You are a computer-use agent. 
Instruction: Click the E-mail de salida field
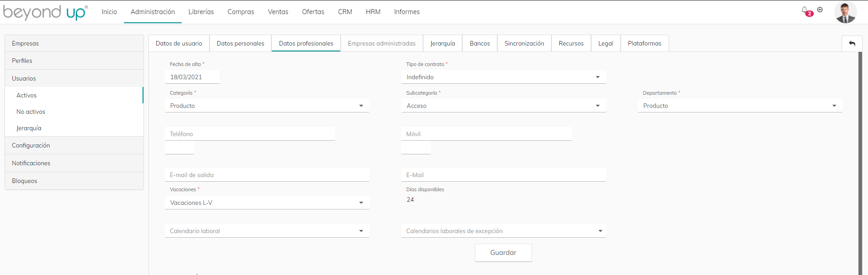[266, 175]
